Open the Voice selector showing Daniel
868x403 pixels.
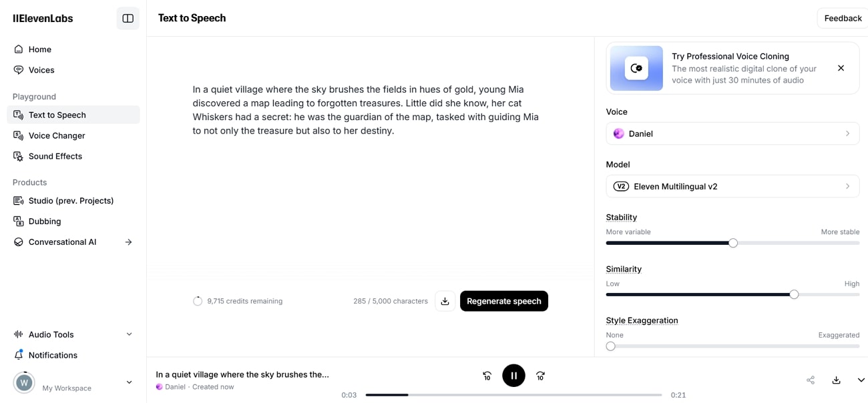tap(732, 133)
